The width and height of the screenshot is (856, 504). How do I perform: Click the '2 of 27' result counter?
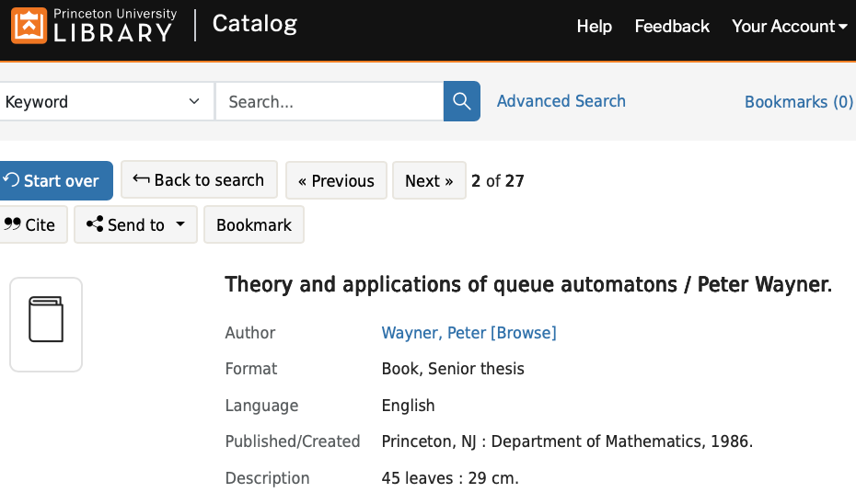497,180
